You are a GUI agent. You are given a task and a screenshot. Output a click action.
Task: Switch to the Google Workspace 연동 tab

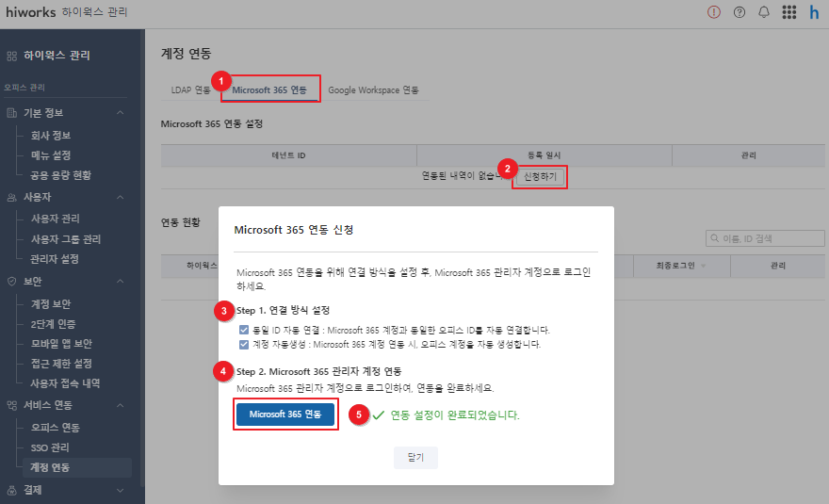[x=373, y=90]
